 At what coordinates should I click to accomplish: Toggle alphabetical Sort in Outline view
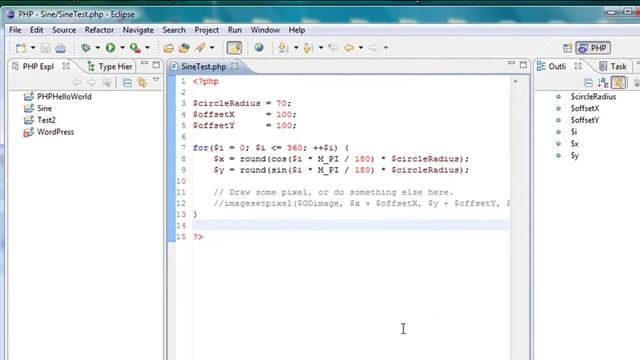[603, 83]
